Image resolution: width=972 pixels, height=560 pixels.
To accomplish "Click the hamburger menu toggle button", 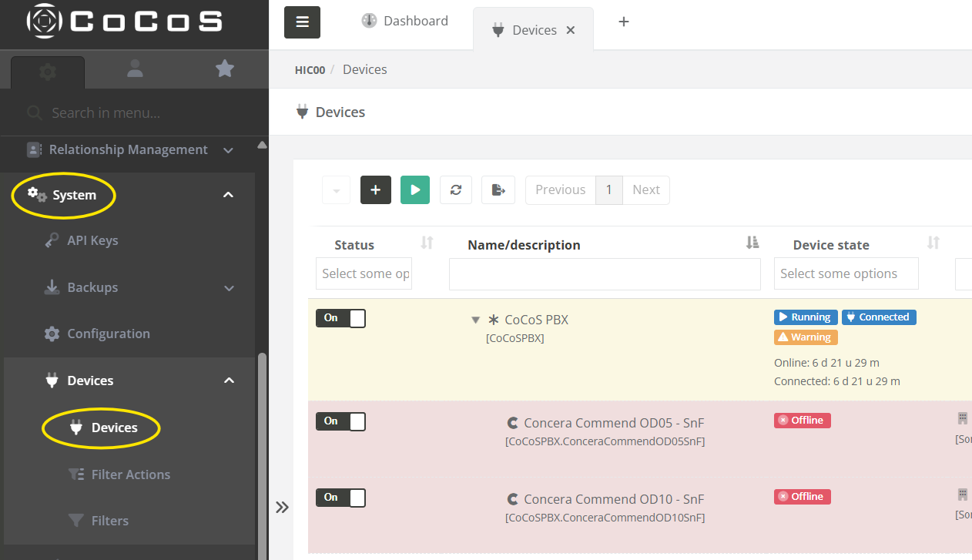I will [x=302, y=22].
